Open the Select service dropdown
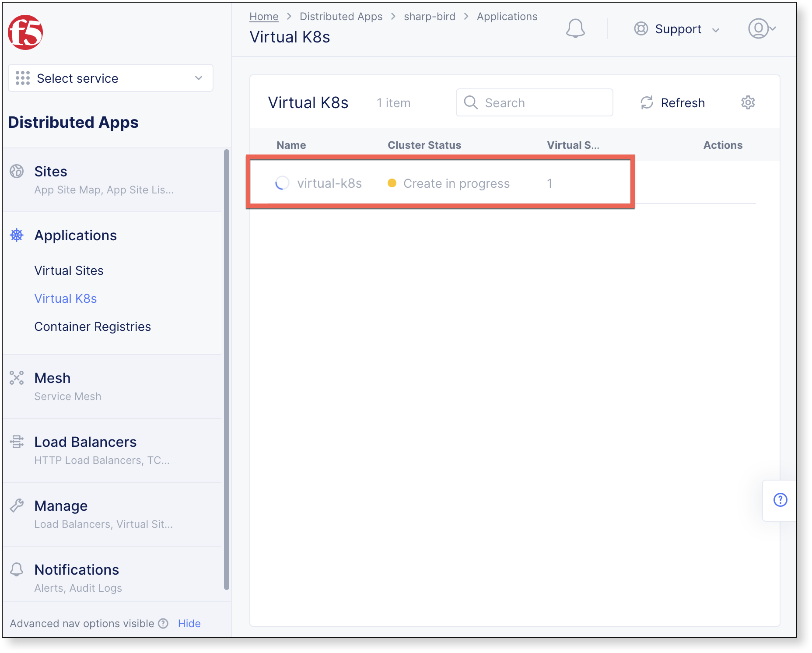812x653 pixels. pyautogui.click(x=111, y=78)
